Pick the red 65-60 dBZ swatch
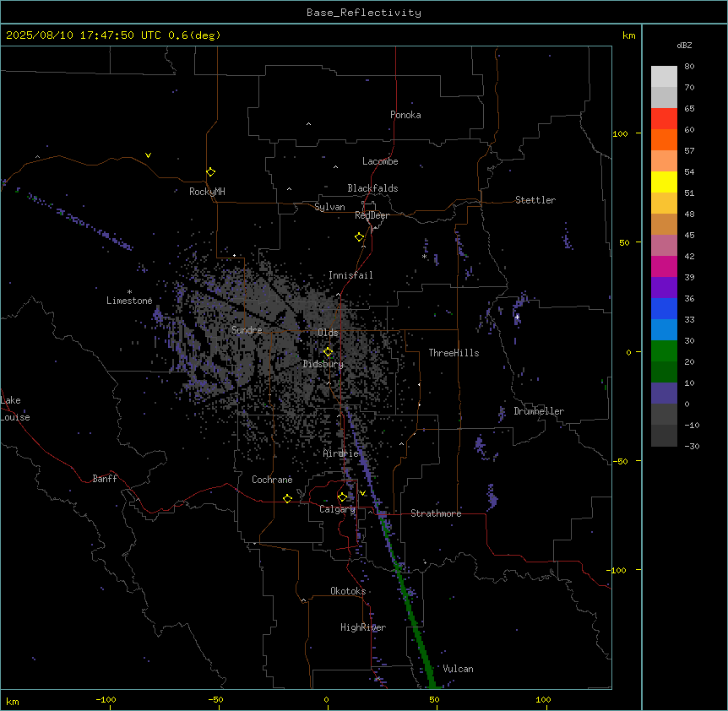The height and width of the screenshot is (711, 728). (664, 119)
